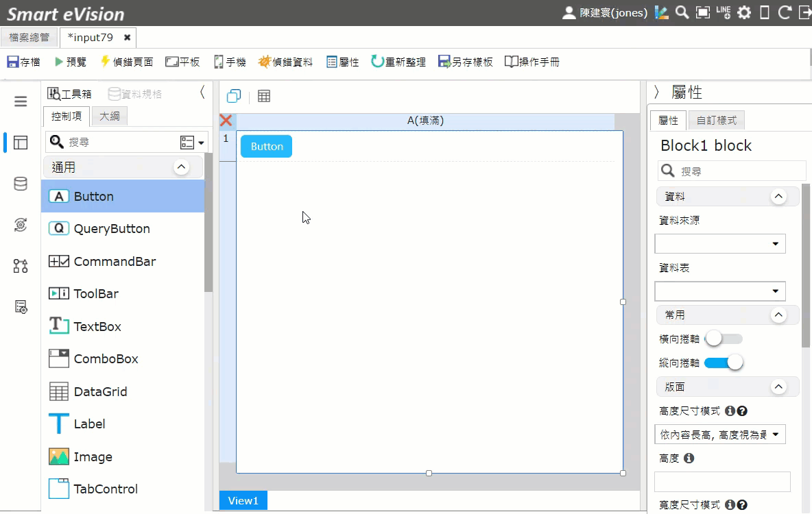Open the 資料來源 dropdown

pos(720,244)
